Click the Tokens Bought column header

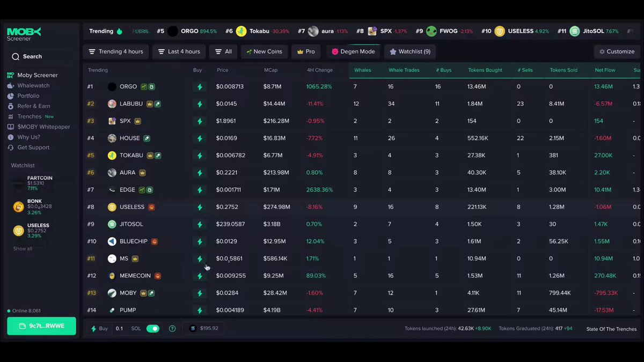[485, 70]
